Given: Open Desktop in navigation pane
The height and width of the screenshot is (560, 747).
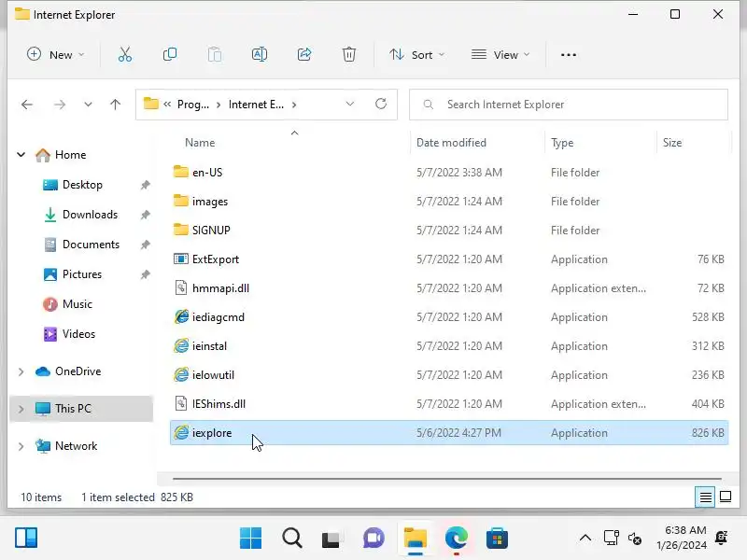Looking at the screenshot, I should pyautogui.click(x=82, y=184).
